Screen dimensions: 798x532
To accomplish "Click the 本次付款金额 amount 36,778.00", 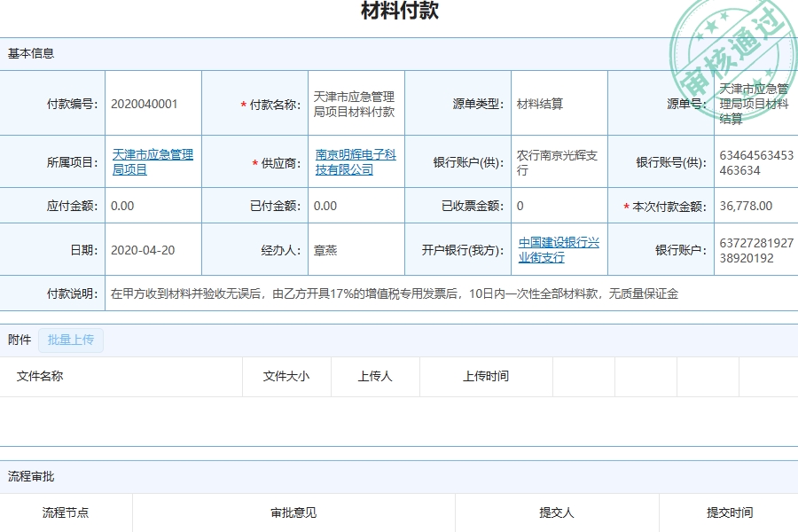I will (x=748, y=205).
